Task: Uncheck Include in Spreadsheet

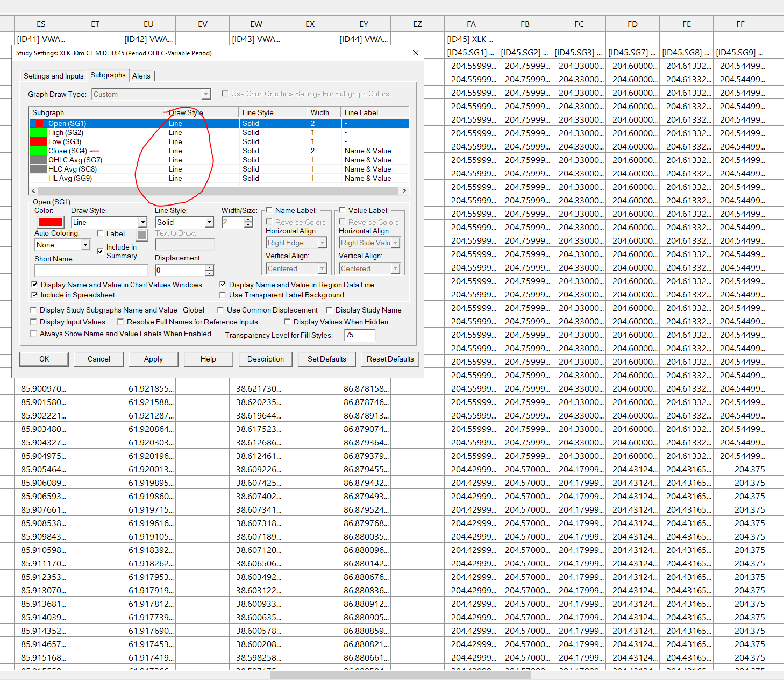Action: pos(34,295)
